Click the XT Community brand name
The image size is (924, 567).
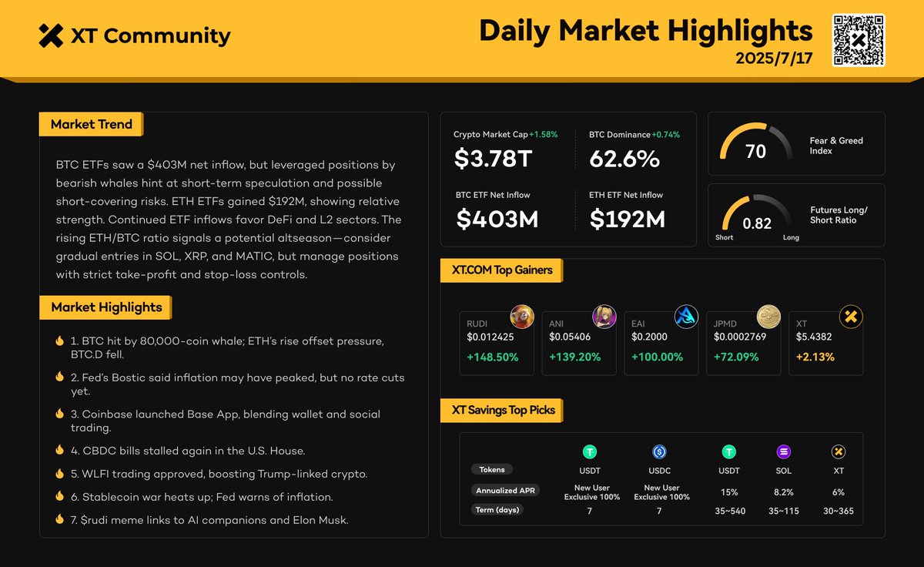pos(150,35)
